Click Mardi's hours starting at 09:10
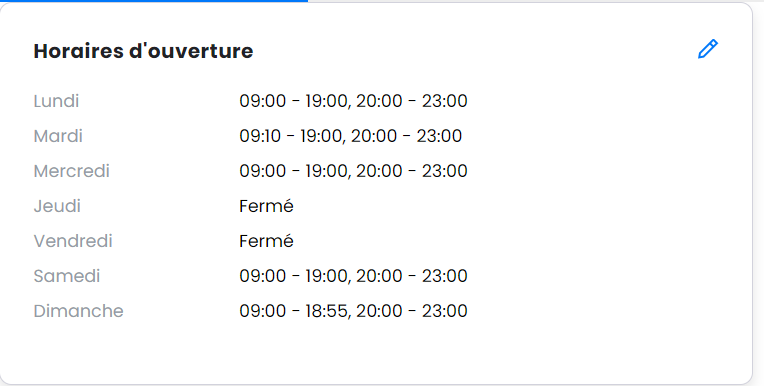764x386 pixels. click(350, 136)
